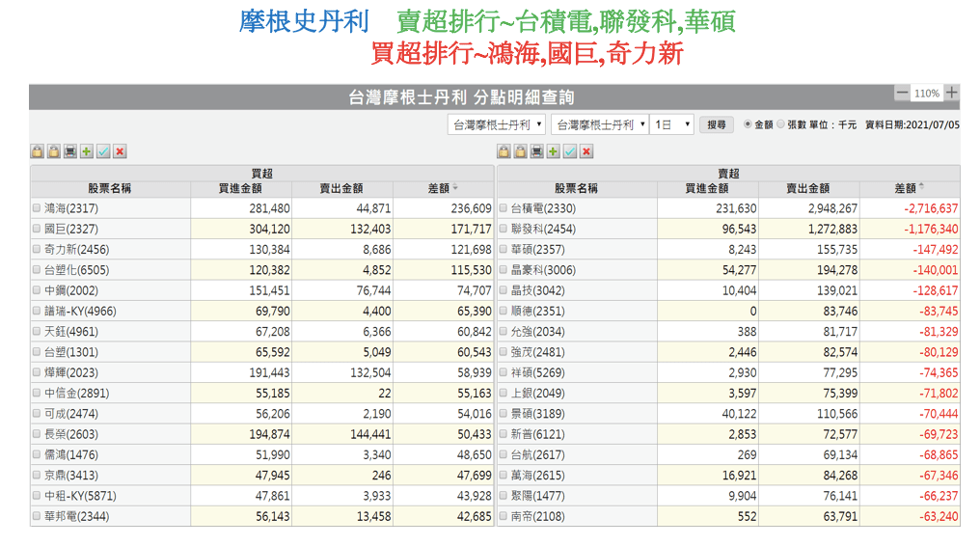Click the red X icon above the 買超 table
Screen dimensions: 980x546
tap(120, 151)
